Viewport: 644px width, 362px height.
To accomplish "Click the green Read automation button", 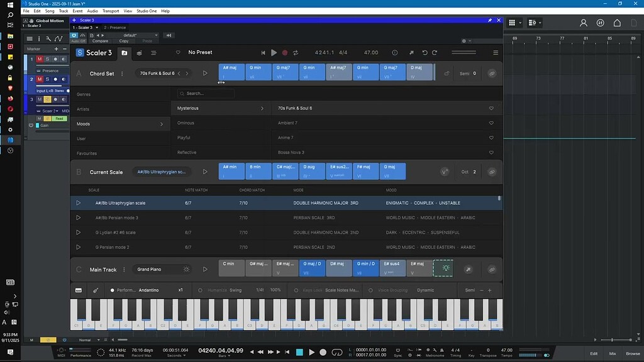I will (60, 119).
